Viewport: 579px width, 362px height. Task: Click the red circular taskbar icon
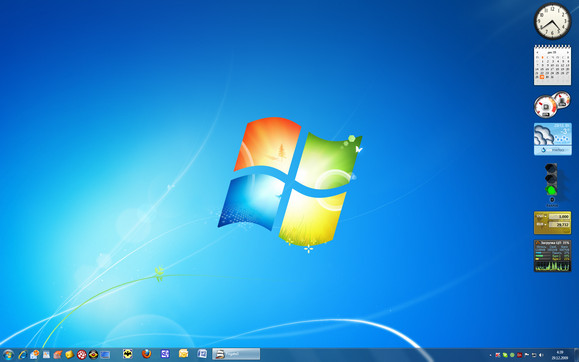81,355
